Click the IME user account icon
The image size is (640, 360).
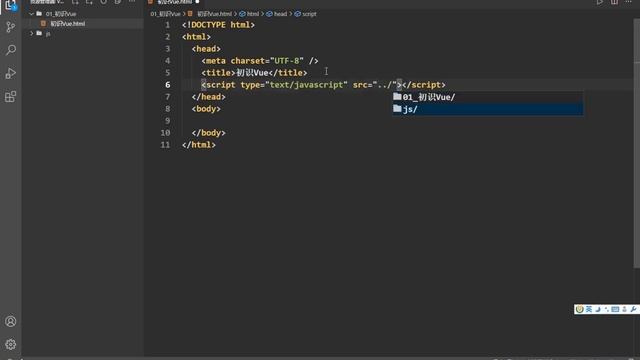624,309
